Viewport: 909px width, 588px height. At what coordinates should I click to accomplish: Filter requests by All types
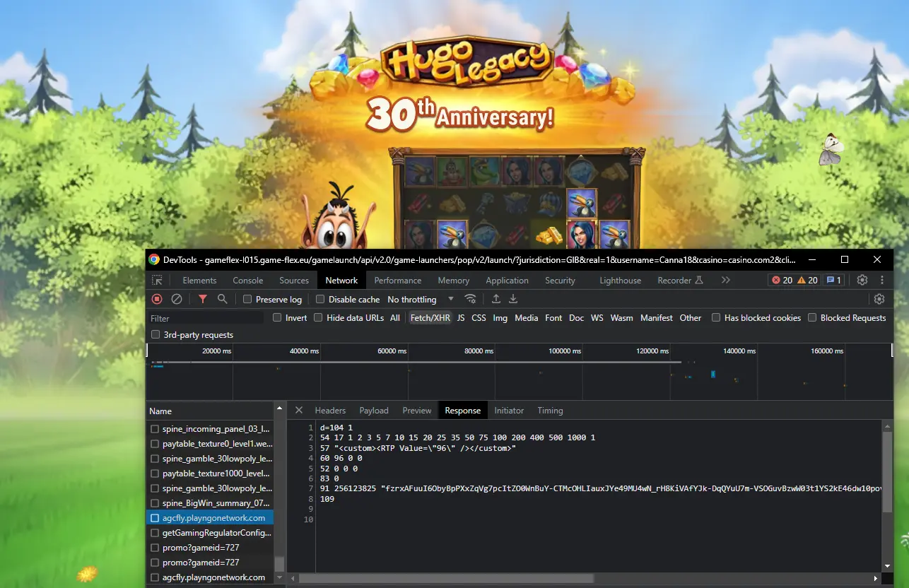point(395,318)
